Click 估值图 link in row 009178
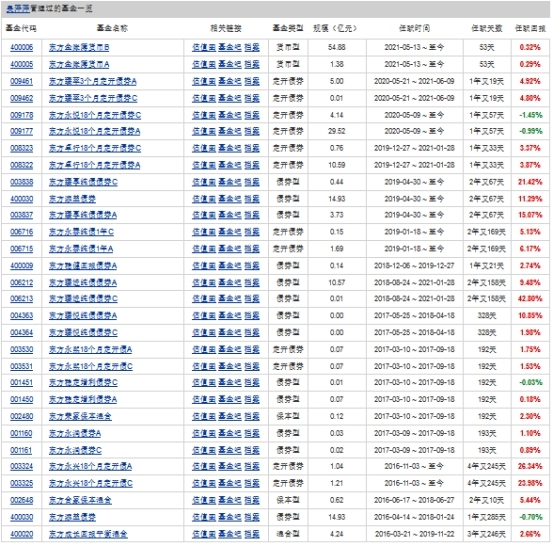The width and height of the screenshot is (554, 546). (204, 115)
